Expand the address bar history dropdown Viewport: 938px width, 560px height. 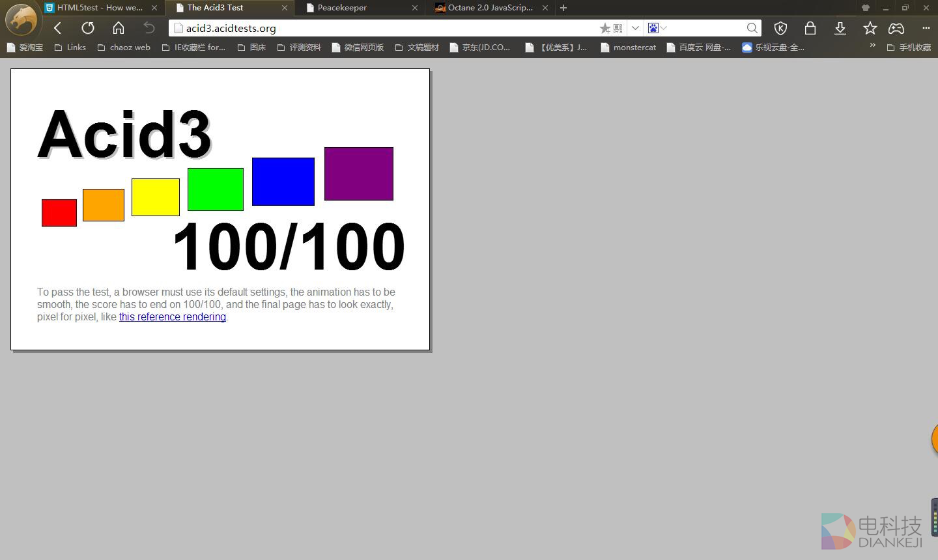[x=635, y=28]
